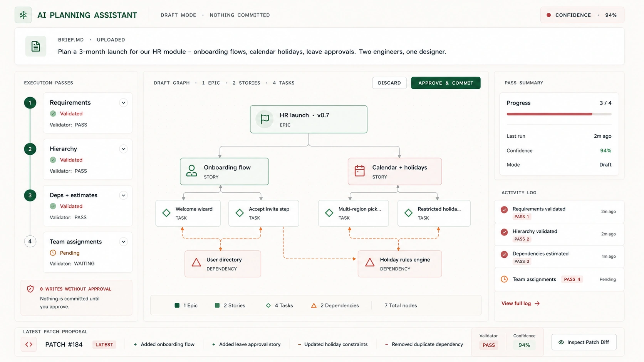Click the code brackets icon beside PATCH #184
This screenshot has height=362, width=644.
(29, 344)
